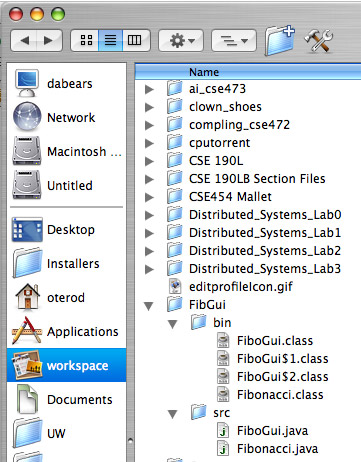Open the Macintosh hard drive in the sidebar
The height and width of the screenshot is (462, 361).
point(65,151)
